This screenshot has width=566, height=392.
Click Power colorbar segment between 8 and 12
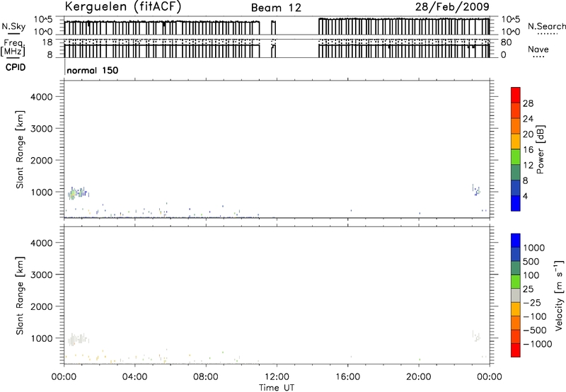point(516,173)
